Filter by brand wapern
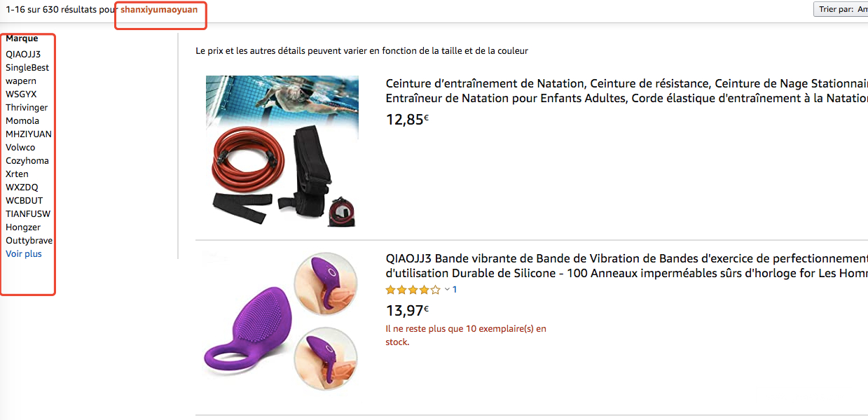This screenshot has width=868, height=420. 21,81
